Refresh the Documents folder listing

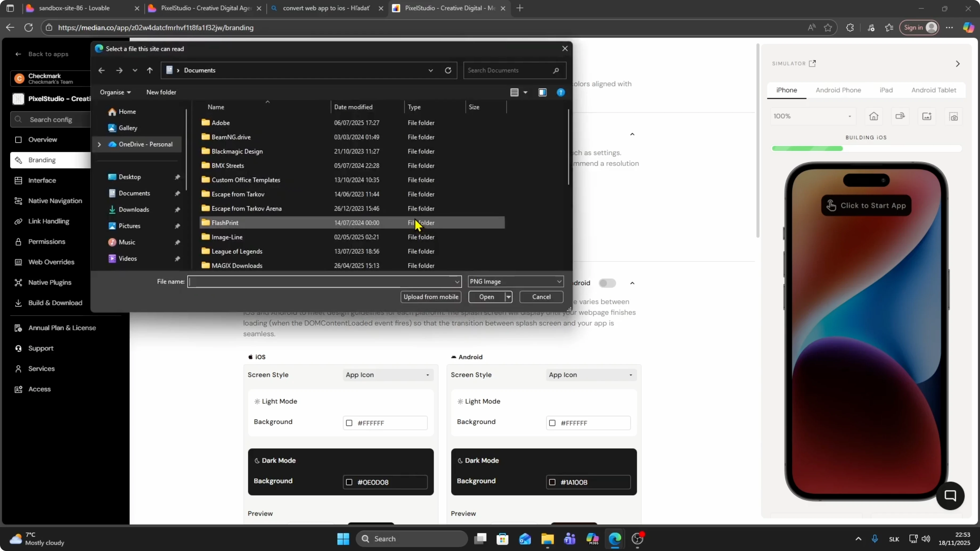[x=448, y=70]
